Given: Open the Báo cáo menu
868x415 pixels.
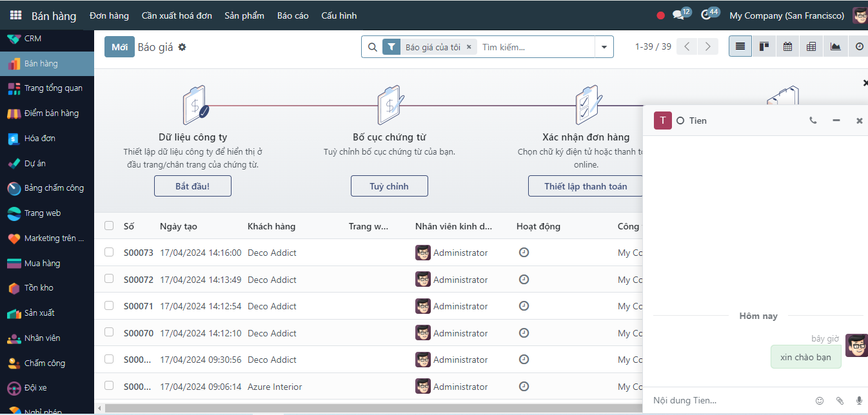Looking at the screenshot, I should tap(293, 15).
